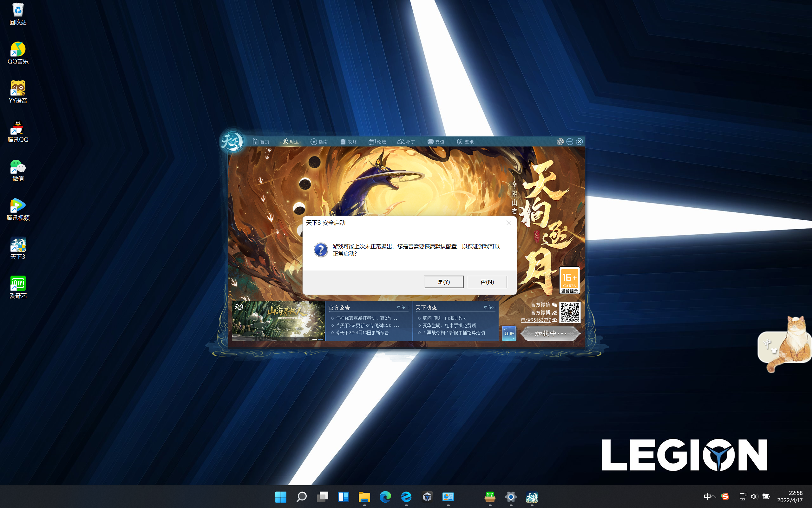Open the 周边 menu item

291,142
